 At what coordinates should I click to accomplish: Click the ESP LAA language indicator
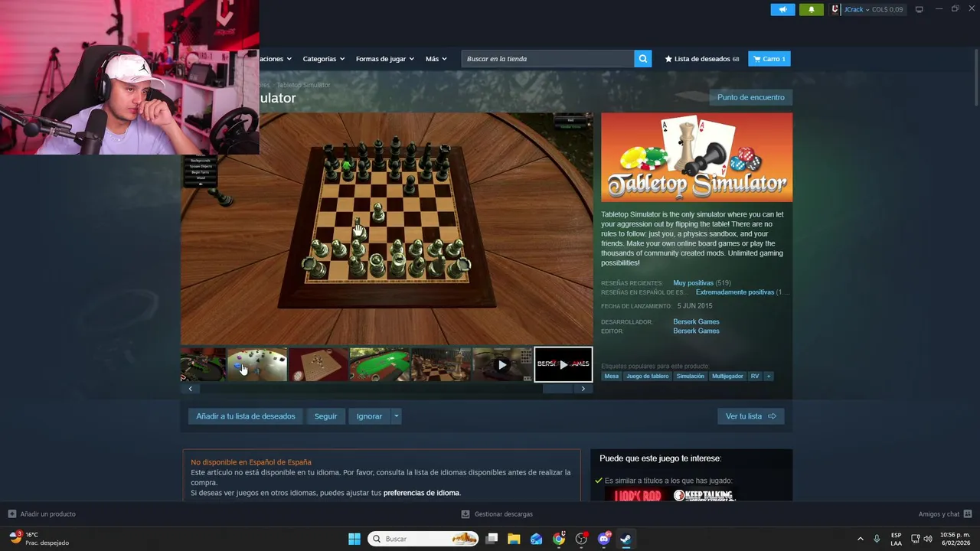tap(896, 539)
